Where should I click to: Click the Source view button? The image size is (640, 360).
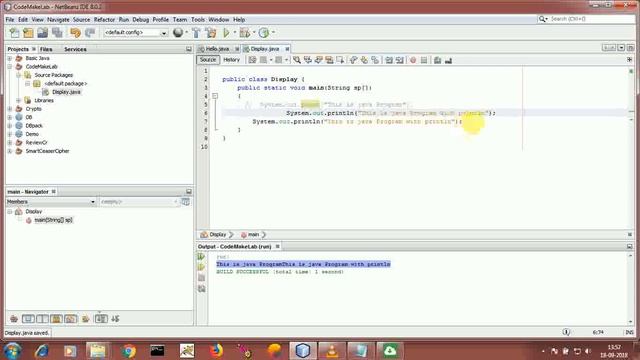click(208, 60)
